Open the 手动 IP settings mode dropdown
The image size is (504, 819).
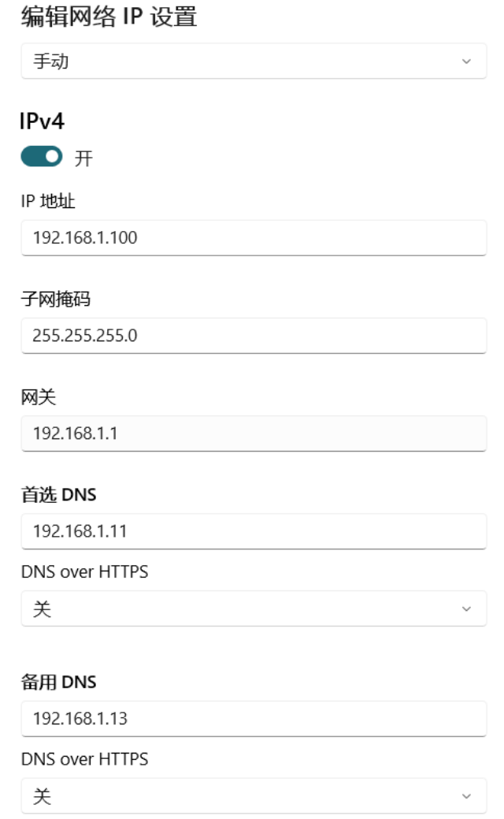coord(254,61)
